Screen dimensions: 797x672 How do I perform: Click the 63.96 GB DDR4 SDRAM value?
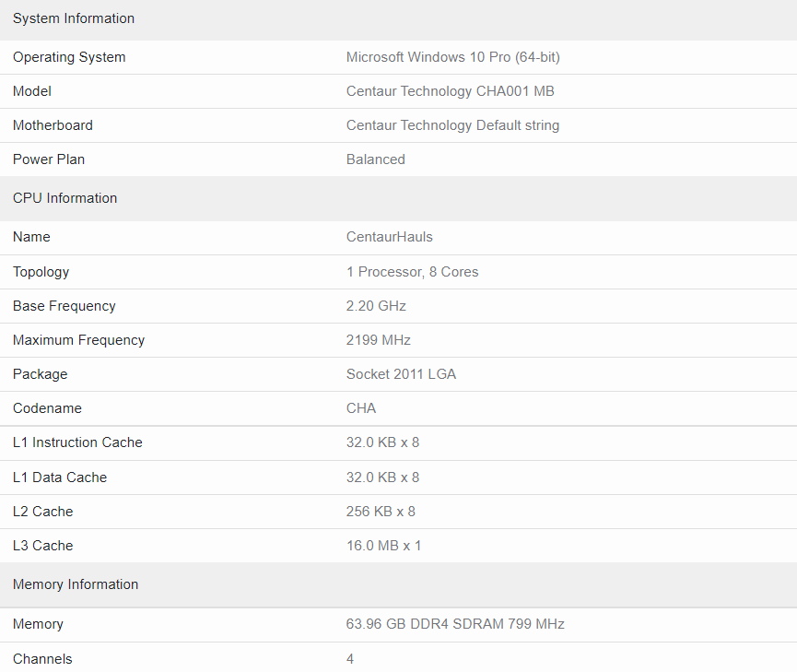click(455, 624)
